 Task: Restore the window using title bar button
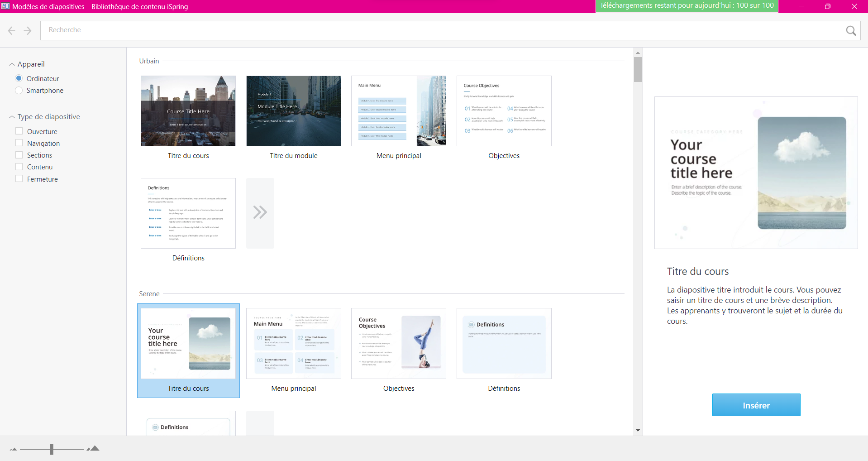[827, 6]
